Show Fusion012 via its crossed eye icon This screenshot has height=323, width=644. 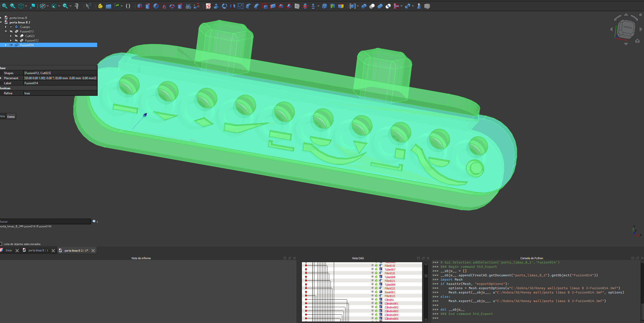(x=16, y=41)
